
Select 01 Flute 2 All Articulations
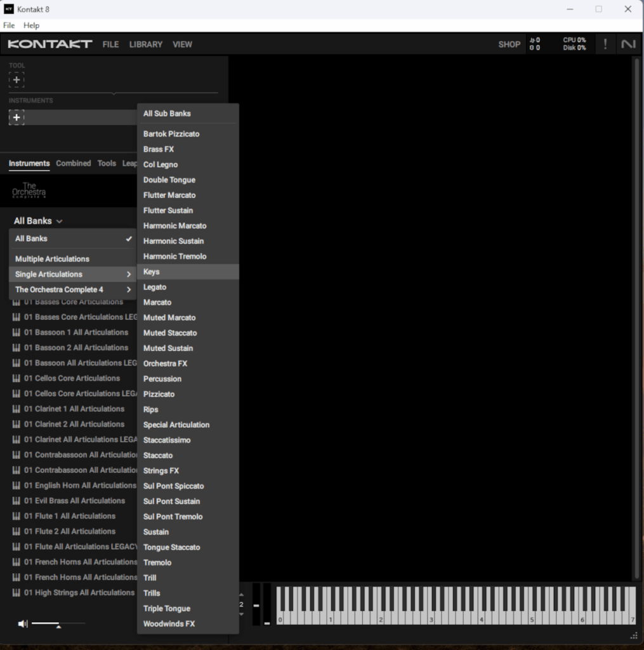point(70,531)
